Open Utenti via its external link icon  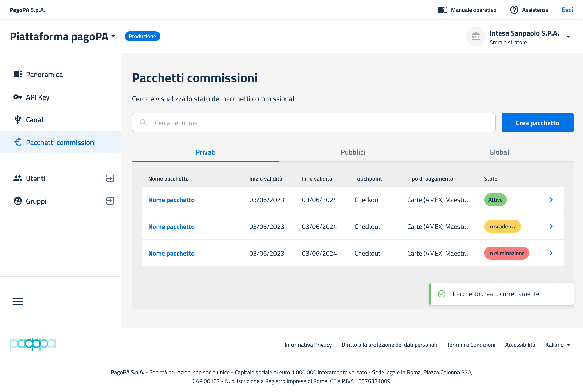(110, 178)
